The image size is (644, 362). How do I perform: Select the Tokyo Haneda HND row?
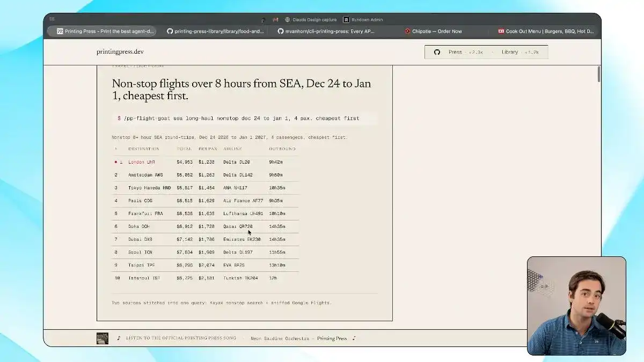(x=205, y=188)
